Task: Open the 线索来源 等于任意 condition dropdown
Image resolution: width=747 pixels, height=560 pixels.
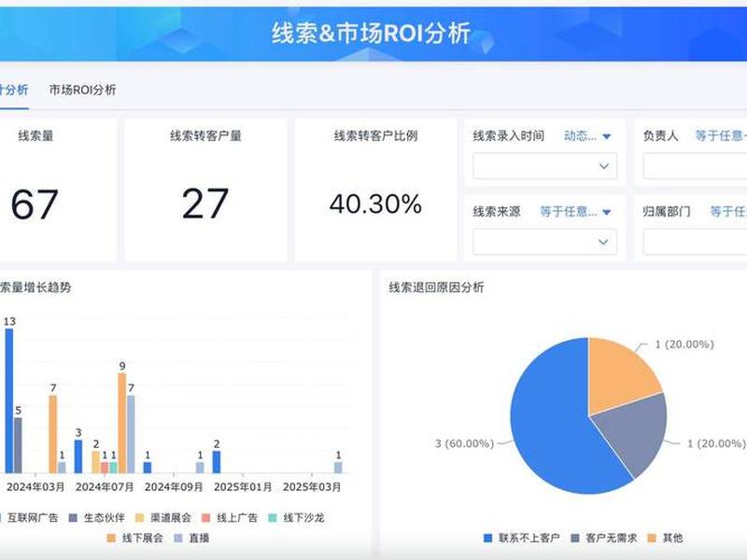Action: 575,212
